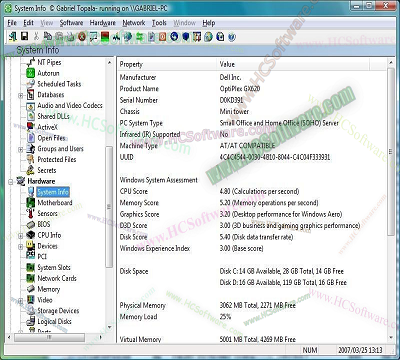Screen dimensions: 400x360
Task: Click tree horizontal scroll-right arrow
Action: point(101,337)
